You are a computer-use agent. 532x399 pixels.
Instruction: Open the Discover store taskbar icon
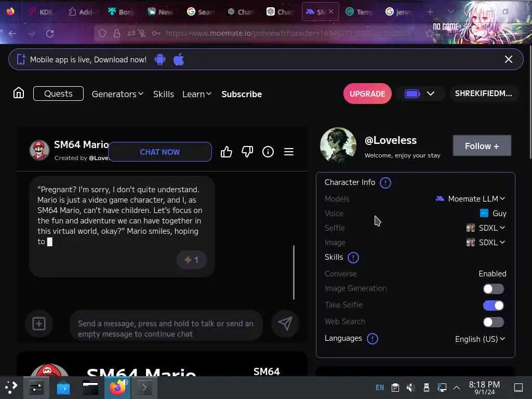tap(63, 388)
